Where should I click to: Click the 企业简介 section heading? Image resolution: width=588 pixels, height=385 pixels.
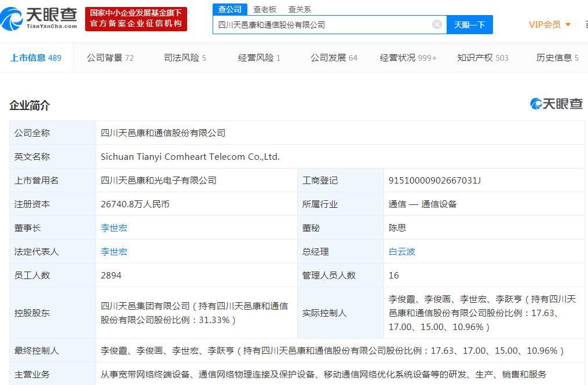[30, 105]
